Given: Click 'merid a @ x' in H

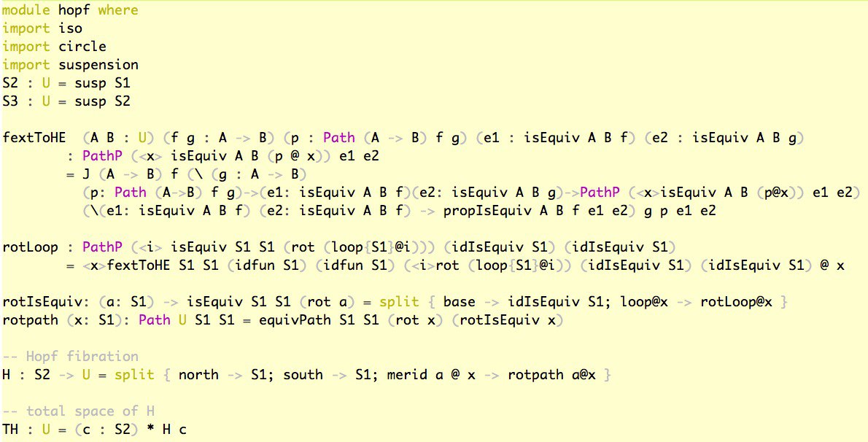Looking at the screenshot, I should 430,375.
